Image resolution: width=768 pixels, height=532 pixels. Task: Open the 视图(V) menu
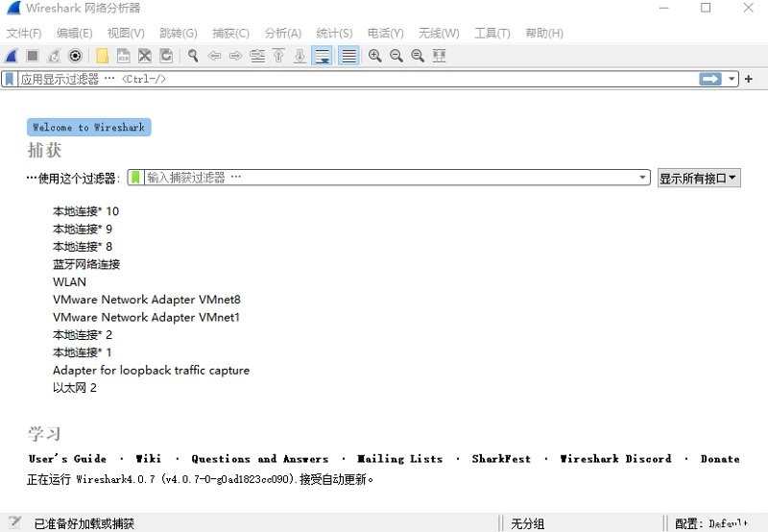126,34
